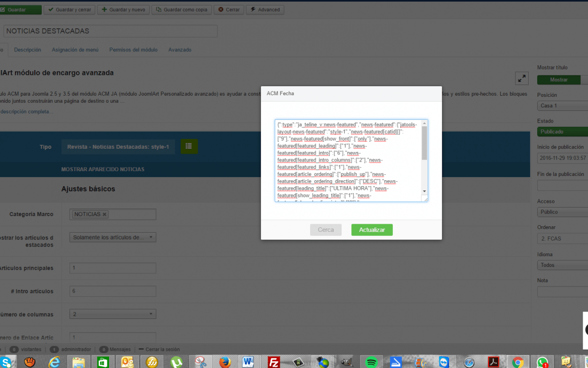The height and width of the screenshot is (368, 588).
Task: Open Skype from the taskbar
Action: [6, 362]
